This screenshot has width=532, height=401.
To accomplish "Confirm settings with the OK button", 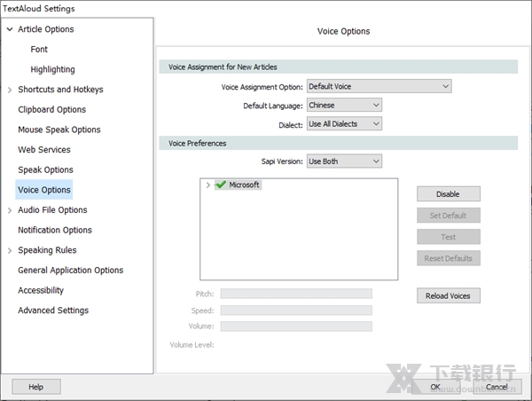I will pos(435,387).
